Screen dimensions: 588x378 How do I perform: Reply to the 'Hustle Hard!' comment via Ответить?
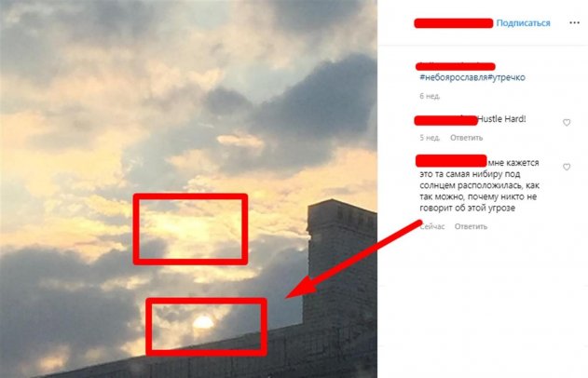(466, 138)
